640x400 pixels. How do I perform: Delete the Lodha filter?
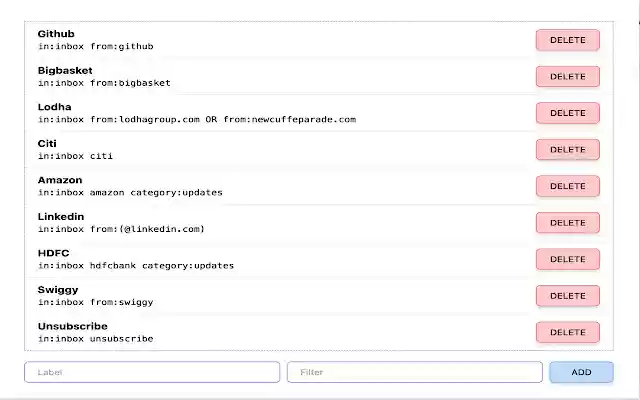pyautogui.click(x=568, y=113)
